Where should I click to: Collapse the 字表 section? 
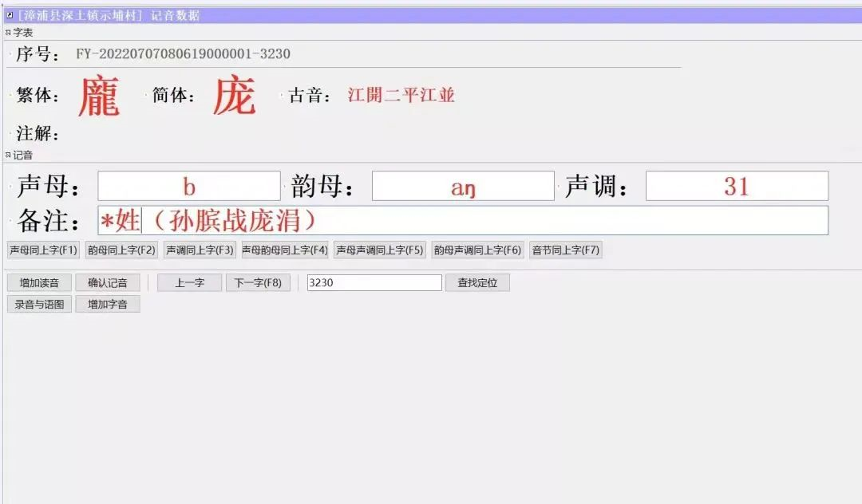(8, 33)
